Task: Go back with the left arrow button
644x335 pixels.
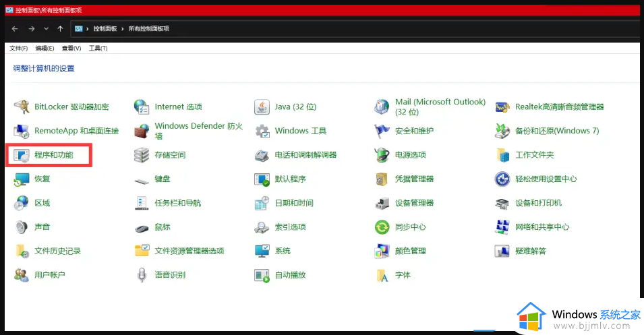Action: 15,29
